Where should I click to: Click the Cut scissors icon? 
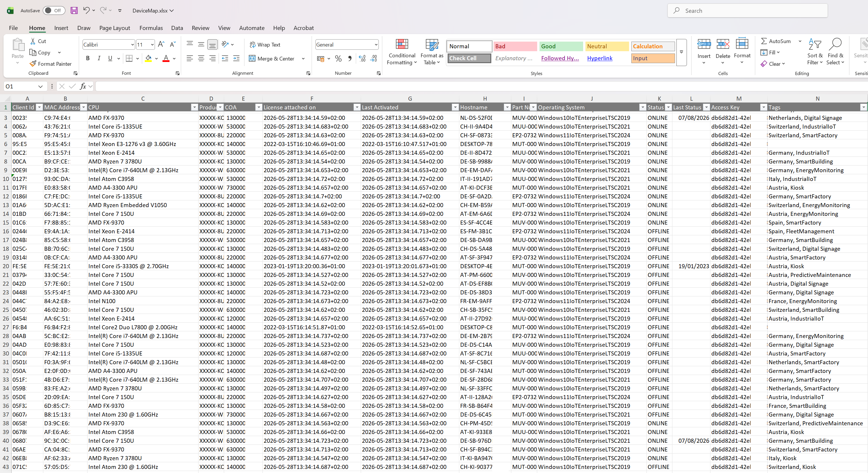33,41
